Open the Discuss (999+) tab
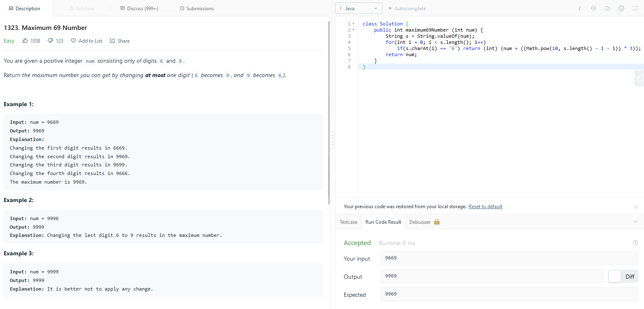The image size is (644, 309). click(x=139, y=8)
